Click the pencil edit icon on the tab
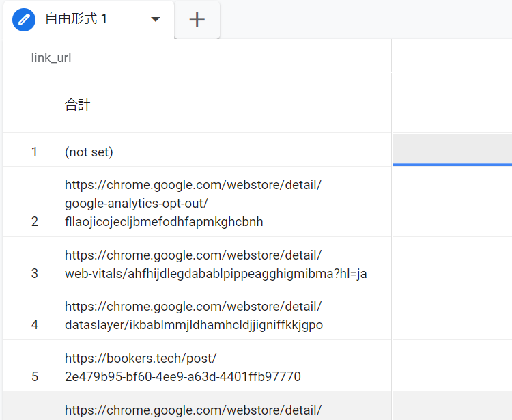 (x=24, y=20)
